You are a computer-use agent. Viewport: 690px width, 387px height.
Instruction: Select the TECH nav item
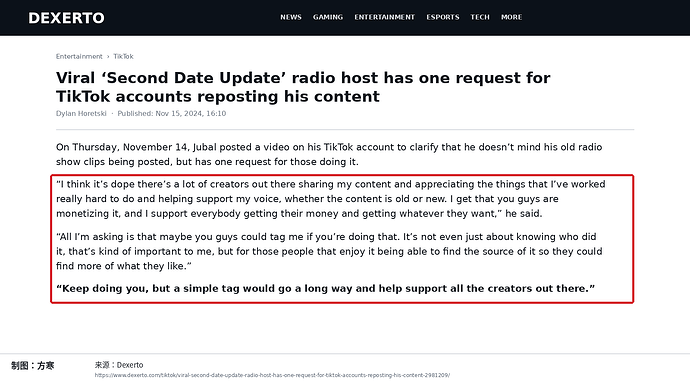[x=480, y=17]
